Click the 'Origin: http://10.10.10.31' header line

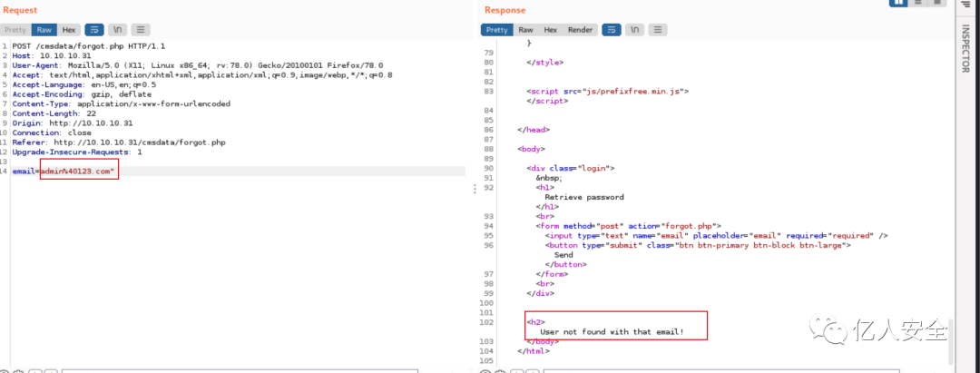(73, 123)
